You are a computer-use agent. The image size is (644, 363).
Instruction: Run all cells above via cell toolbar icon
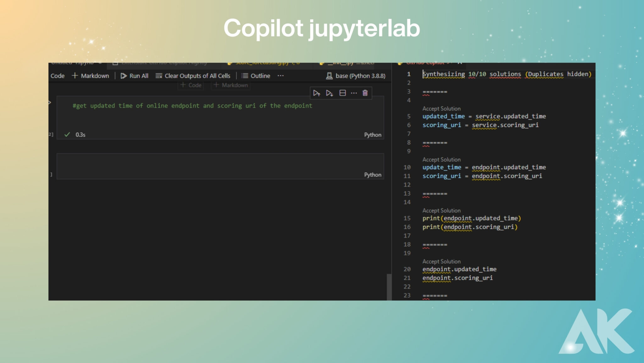point(317,93)
